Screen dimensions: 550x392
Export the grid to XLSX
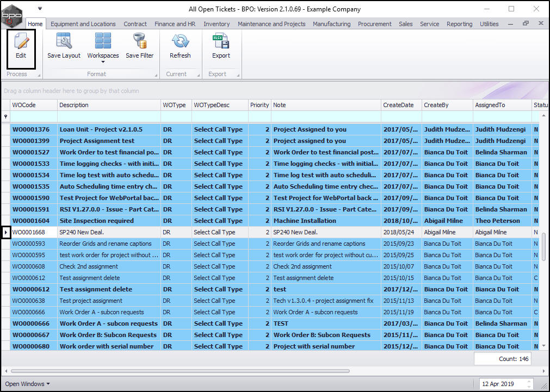tap(221, 42)
